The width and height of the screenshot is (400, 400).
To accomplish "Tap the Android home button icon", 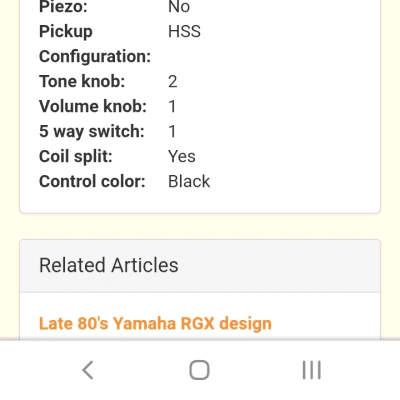I will click(x=199, y=370).
